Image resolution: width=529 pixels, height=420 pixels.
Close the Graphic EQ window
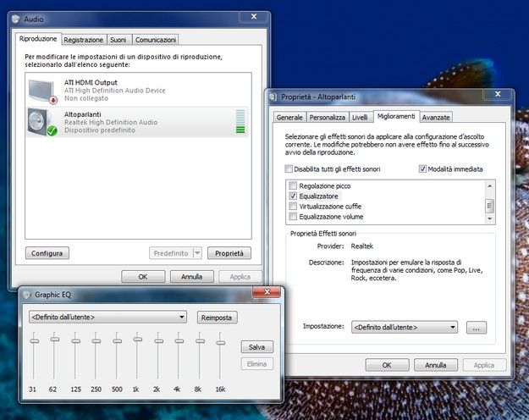[265, 293]
